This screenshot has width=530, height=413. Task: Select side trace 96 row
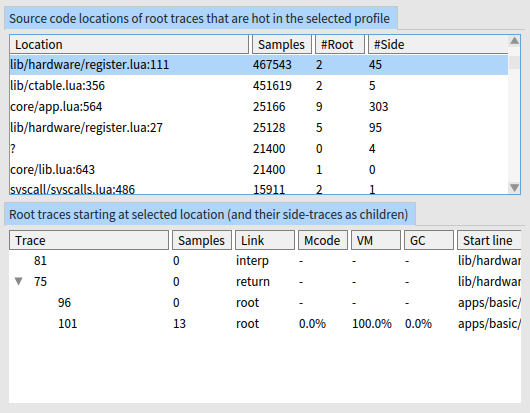(265, 302)
